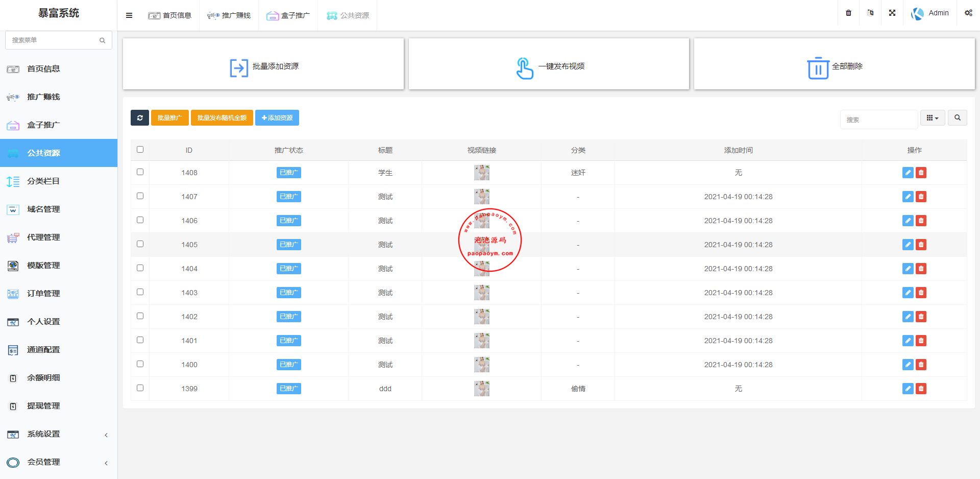Click edit pencil icon for row 1408
Screen dimensions: 980x479
[908, 173]
